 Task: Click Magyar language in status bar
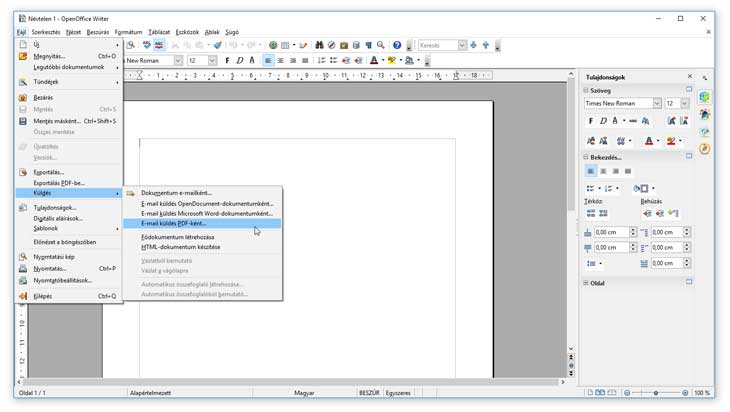304,393
